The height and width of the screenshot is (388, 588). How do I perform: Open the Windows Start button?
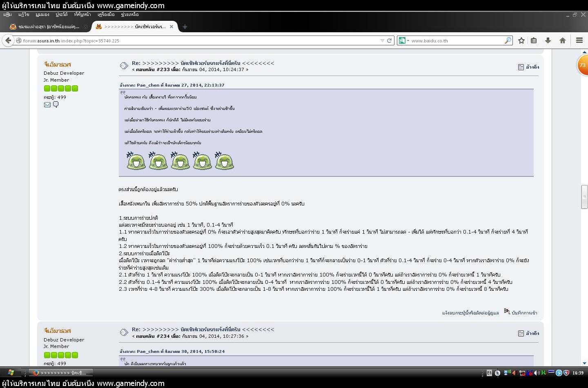pyautogui.click(x=11, y=372)
